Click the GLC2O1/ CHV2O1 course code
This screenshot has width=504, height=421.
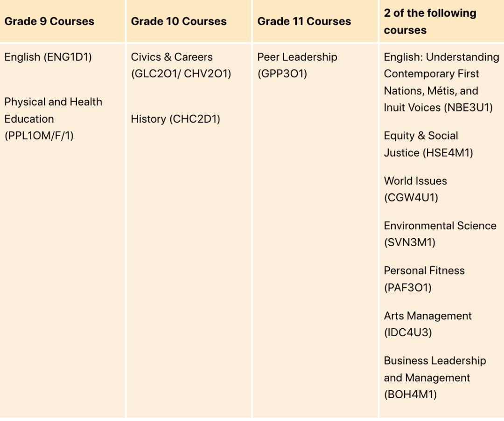[181, 74]
